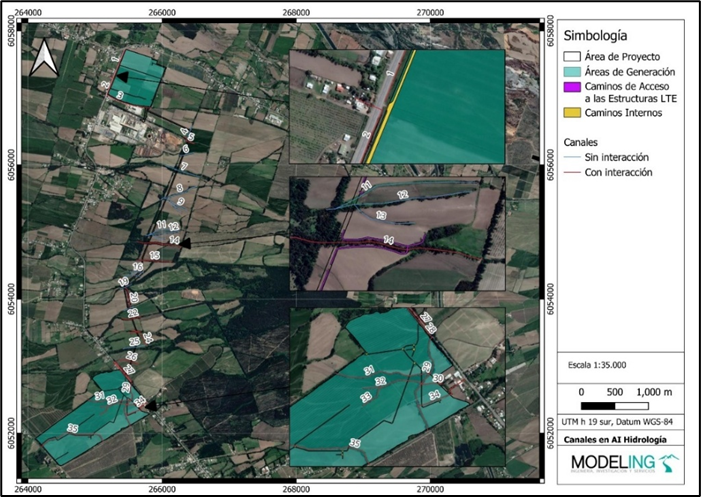Click canal label 35 in the main map
Viewport: 701px width, 497px height.
pos(72,428)
